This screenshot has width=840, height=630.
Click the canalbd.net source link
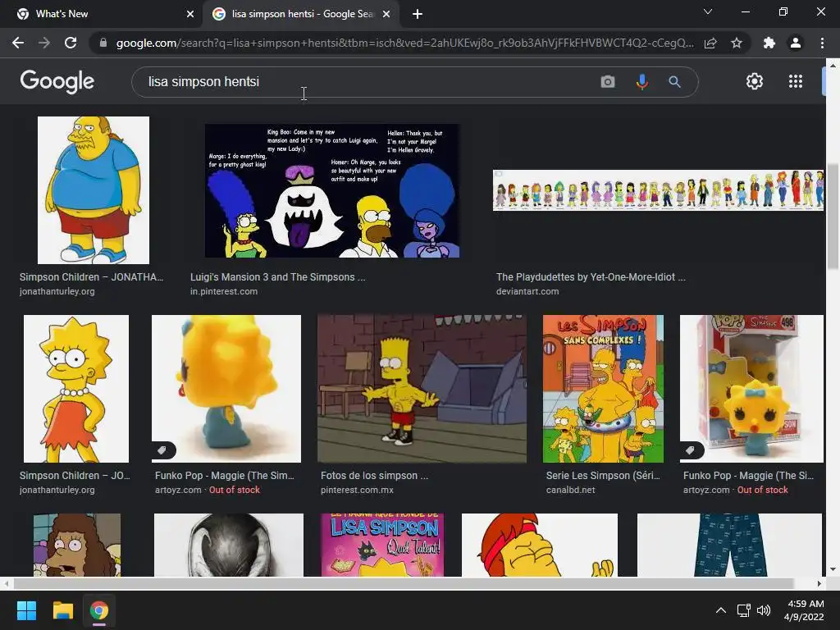(x=571, y=490)
